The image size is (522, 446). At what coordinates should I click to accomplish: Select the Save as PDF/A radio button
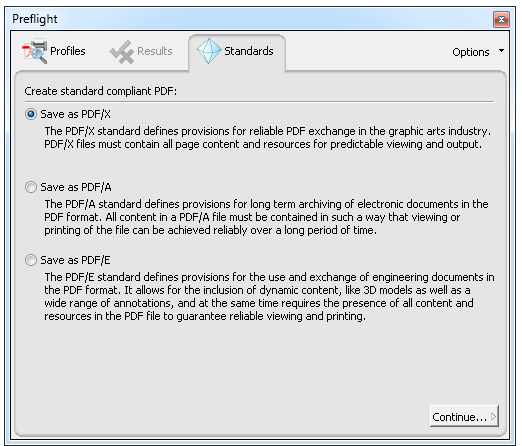click(x=31, y=187)
